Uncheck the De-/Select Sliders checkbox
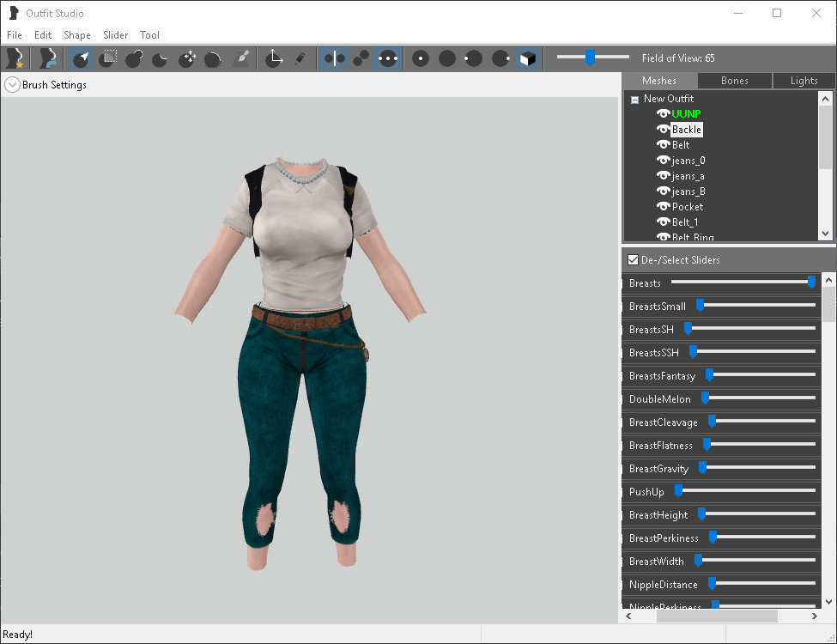The image size is (837, 644). click(x=633, y=259)
